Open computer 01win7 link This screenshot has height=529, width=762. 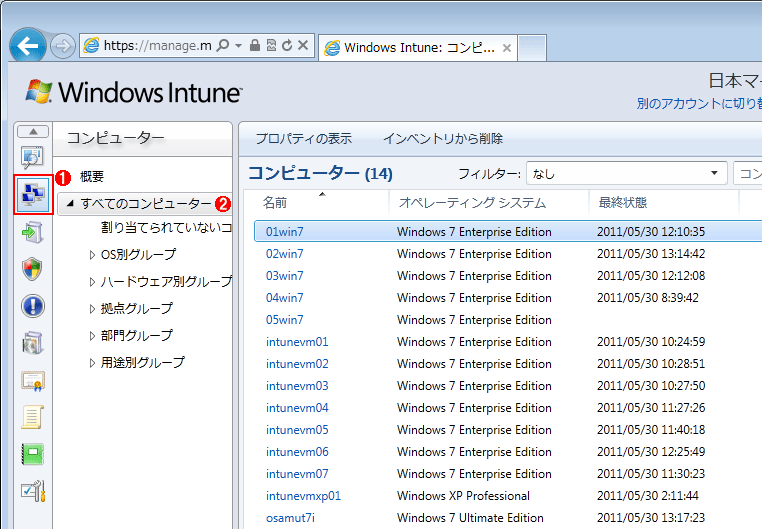pyautogui.click(x=284, y=232)
